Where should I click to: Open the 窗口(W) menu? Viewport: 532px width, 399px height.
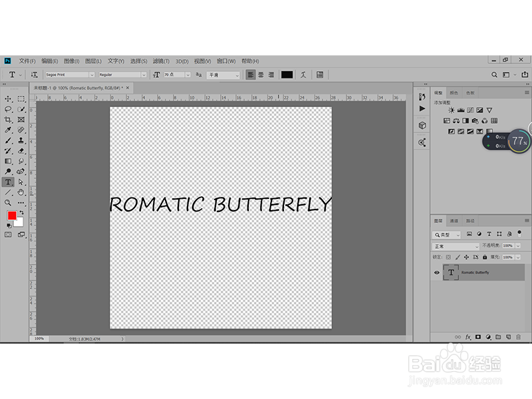226,61
